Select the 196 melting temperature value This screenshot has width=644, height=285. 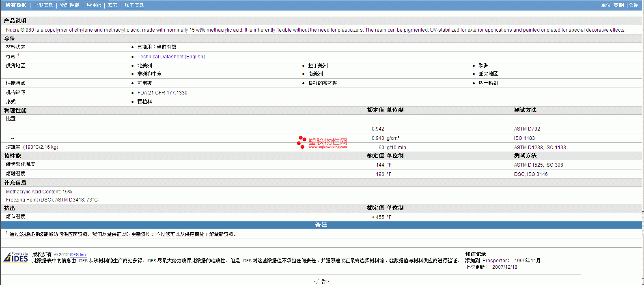tap(380, 174)
